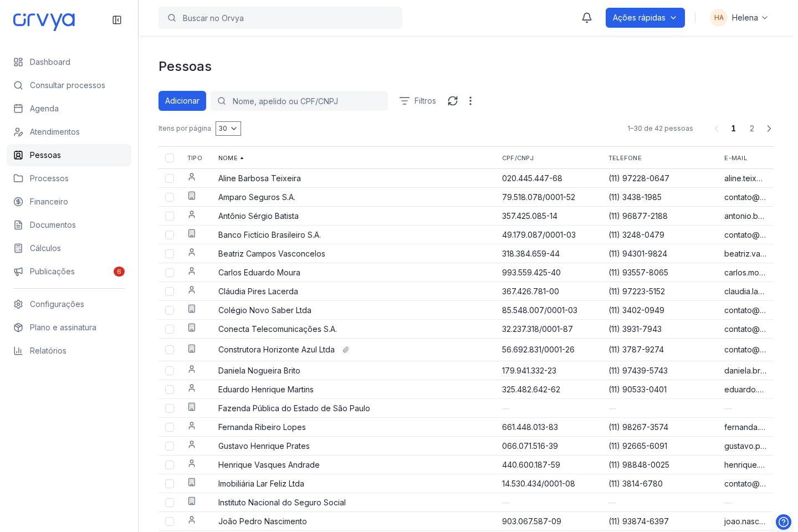This screenshot has width=798, height=532.
Task: Click the Processos sidebar item
Action: [69, 178]
